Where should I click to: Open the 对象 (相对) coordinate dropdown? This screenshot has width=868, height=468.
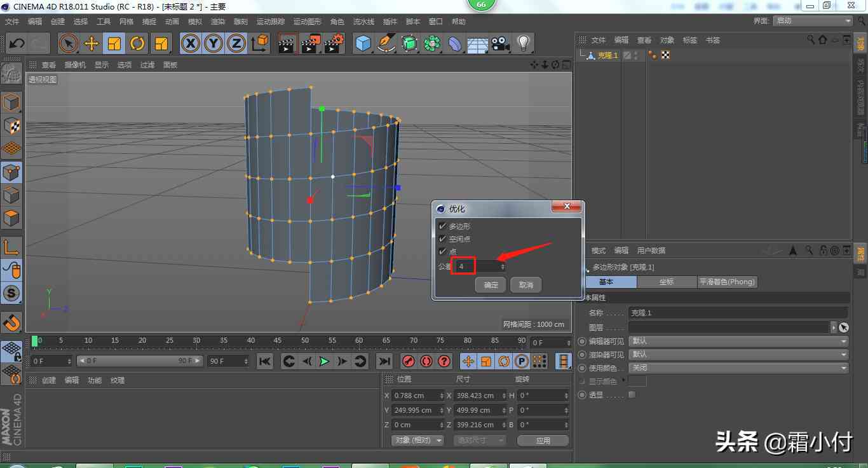coord(417,440)
